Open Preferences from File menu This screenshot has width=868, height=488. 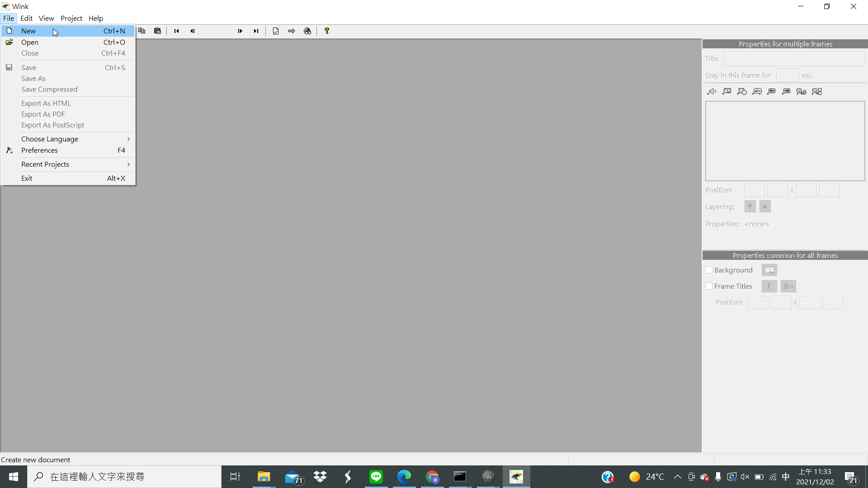tap(68, 150)
